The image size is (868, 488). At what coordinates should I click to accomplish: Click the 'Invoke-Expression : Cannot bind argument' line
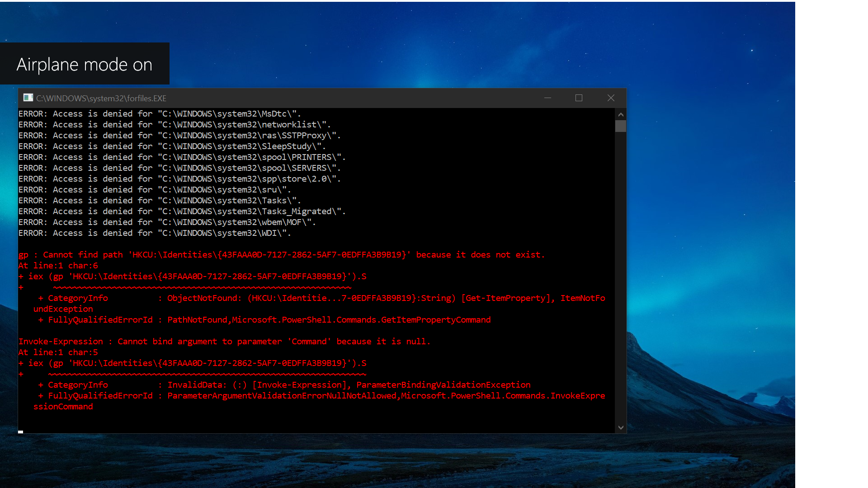tap(224, 342)
